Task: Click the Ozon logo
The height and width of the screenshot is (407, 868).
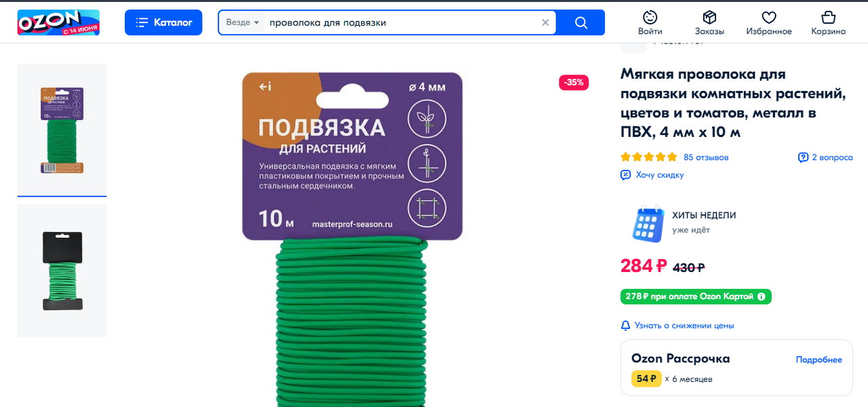Action: pyautogui.click(x=58, y=22)
